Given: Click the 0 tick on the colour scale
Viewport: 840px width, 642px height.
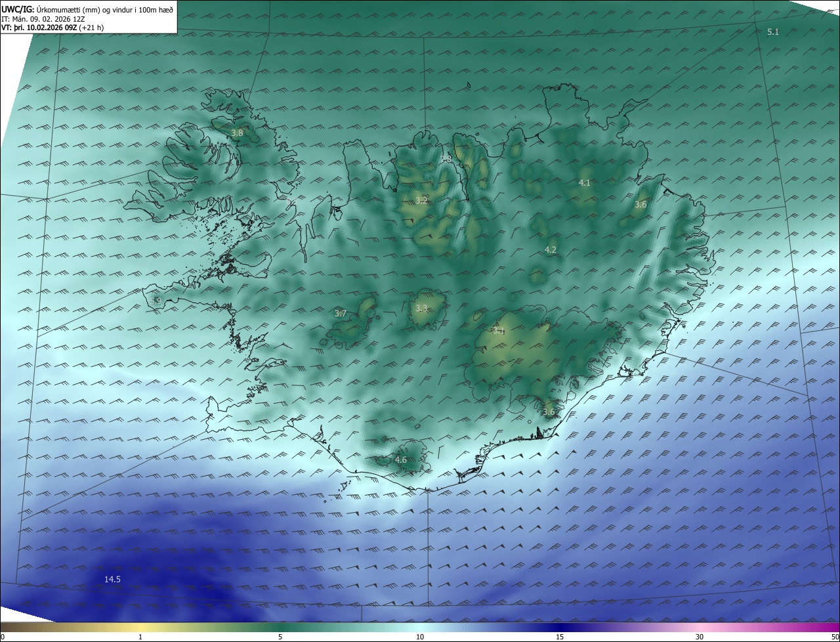Looking at the screenshot, I should [x=2, y=637].
